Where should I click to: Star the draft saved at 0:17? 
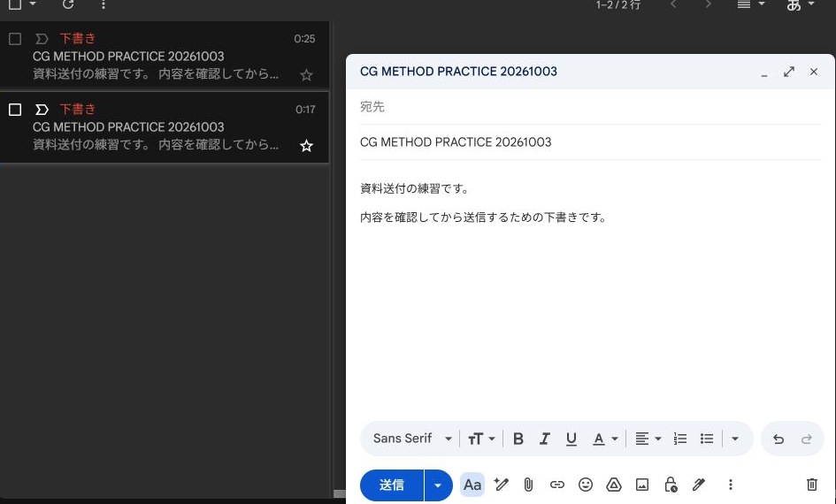(306, 146)
